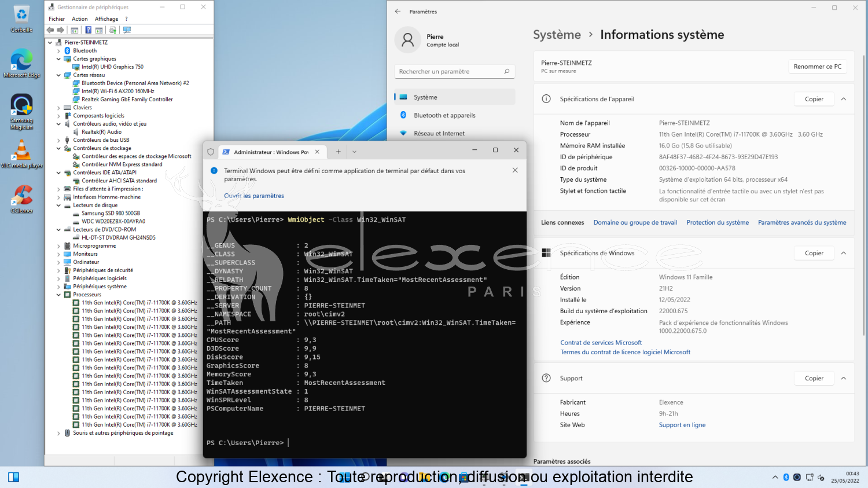Collapse the Pierre-STEINMETZ root node

pos(50,43)
